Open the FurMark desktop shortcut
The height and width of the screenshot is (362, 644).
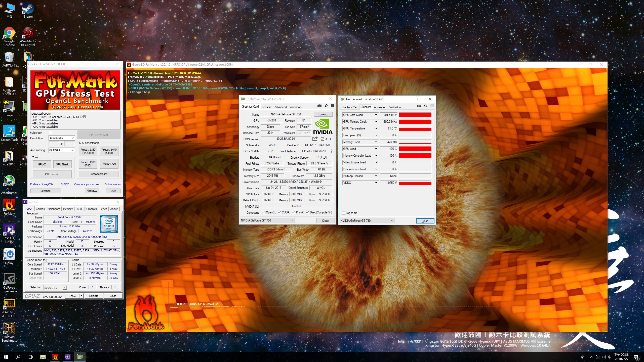[9, 207]
